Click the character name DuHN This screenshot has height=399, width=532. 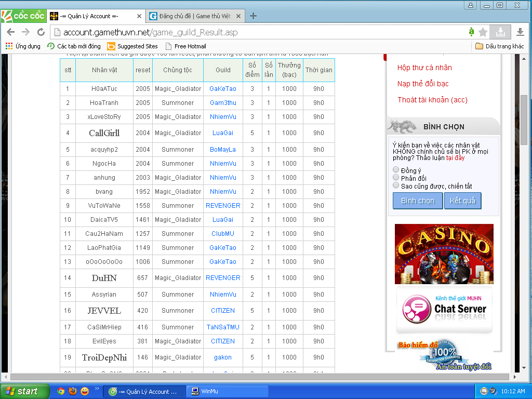(x=104, y=278)
